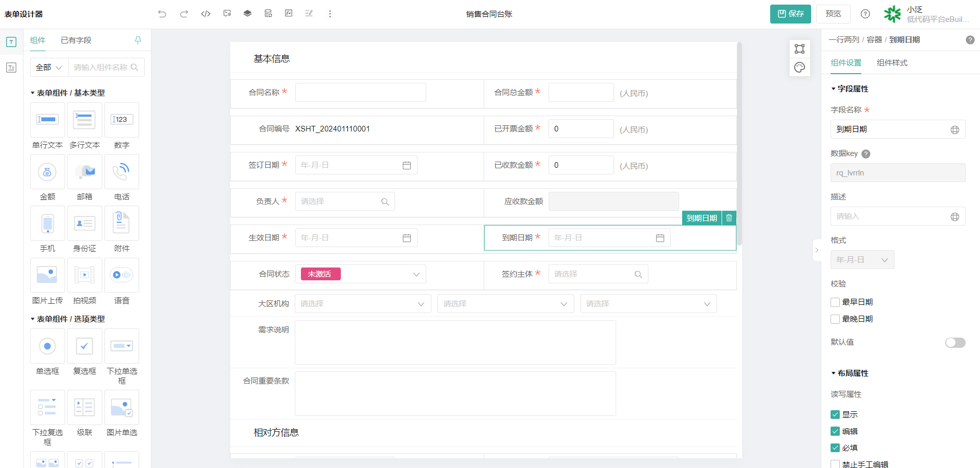Click the layers stack icon in toolbar

[247, 14]
